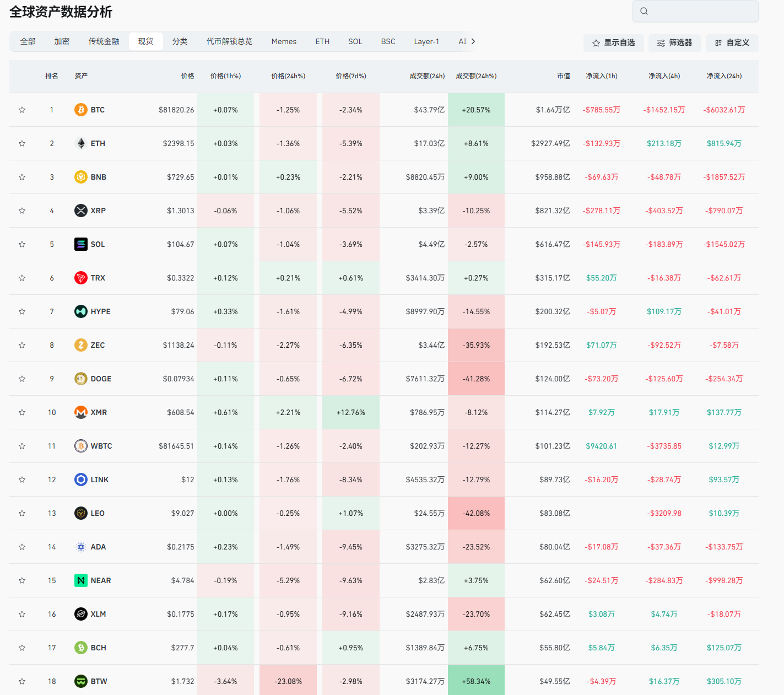Click the 显示自选 button

point(614,42)
